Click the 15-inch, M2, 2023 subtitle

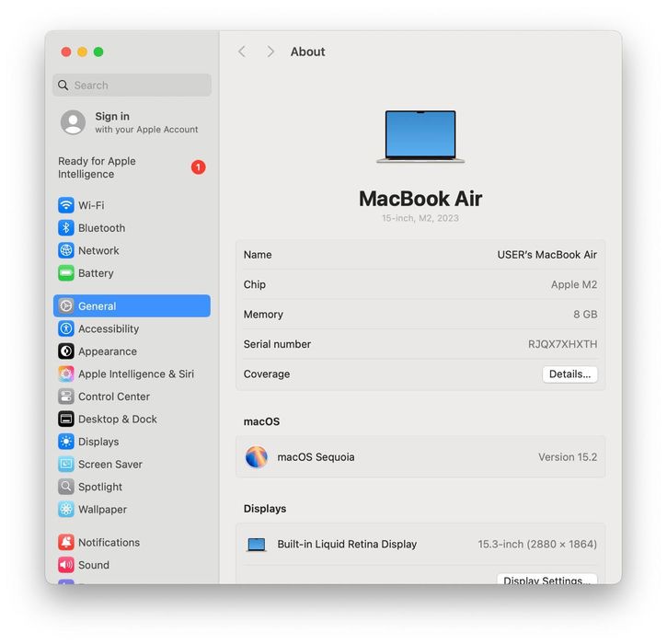(420, 218)
